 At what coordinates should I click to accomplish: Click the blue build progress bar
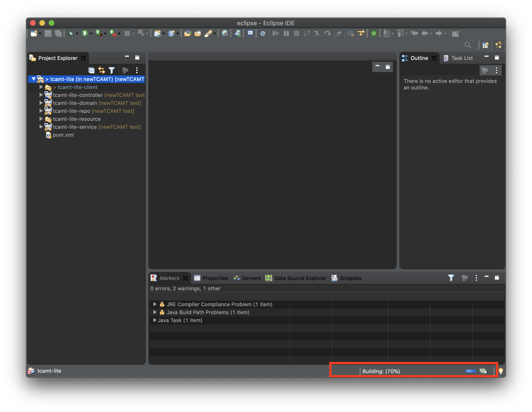click(471, 371)
